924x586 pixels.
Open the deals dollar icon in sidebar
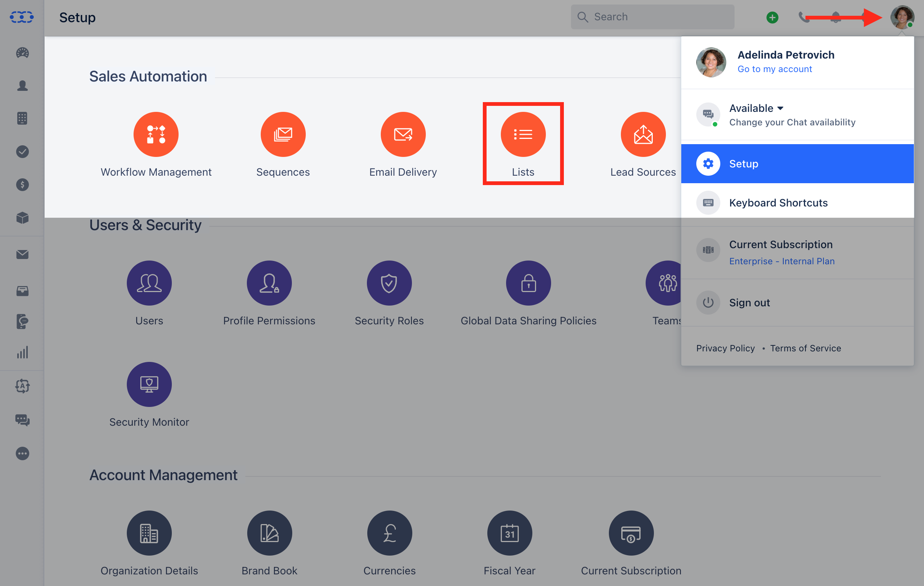22,185
